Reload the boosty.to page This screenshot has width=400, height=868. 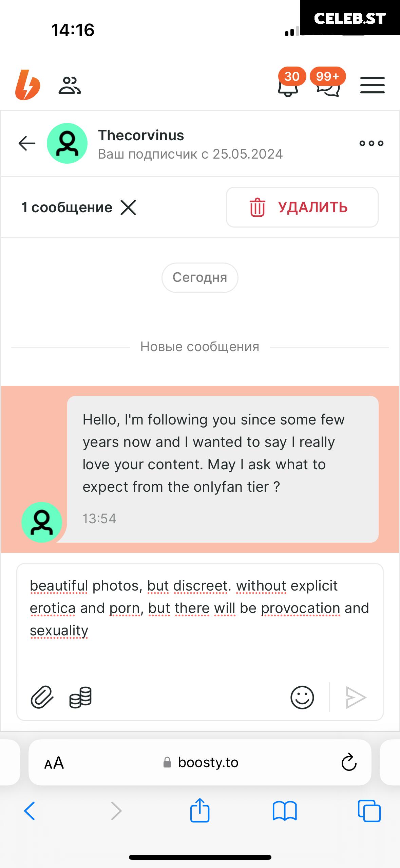click(x=349, y=762)
